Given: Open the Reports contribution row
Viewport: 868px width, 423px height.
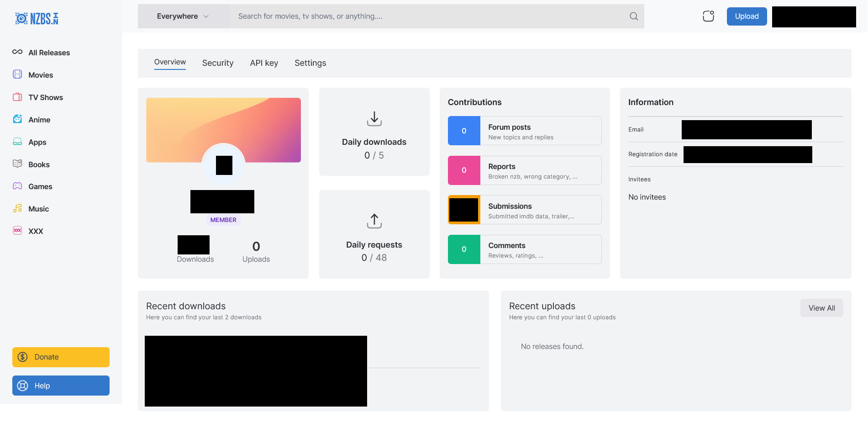Looking at the screenshot, I should tap(525, 170).
